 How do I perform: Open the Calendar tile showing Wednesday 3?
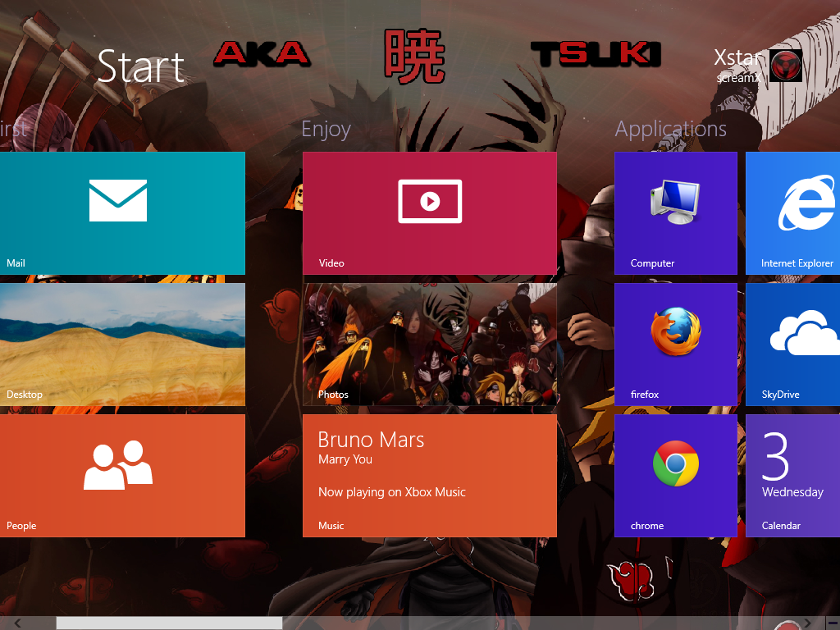(x=793, y=476)
